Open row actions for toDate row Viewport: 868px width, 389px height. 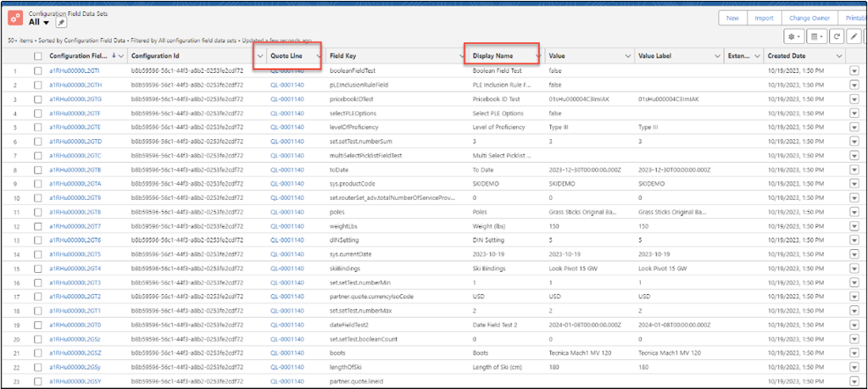(x=854, y=169)
